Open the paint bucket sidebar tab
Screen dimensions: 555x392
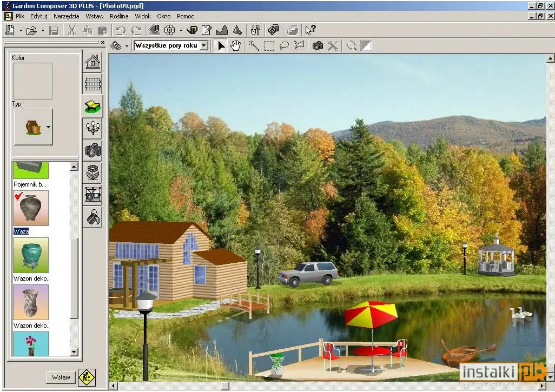[93, 217]
